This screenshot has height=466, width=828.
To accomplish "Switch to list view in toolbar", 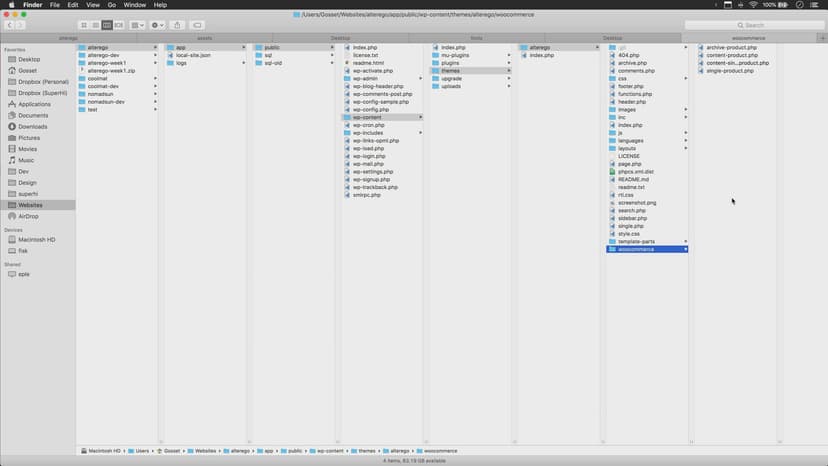I will tap(95, 25).
